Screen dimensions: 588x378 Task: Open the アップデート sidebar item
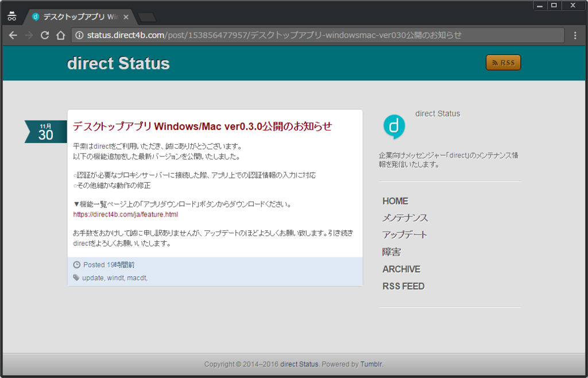coord(405,235)
